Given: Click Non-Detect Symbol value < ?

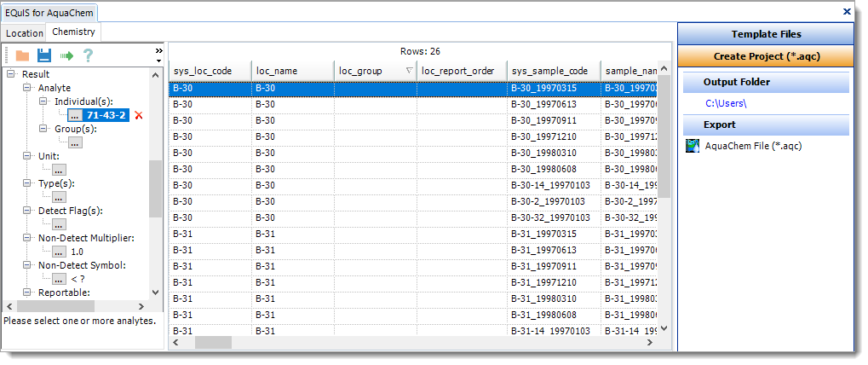Looking at the screenshot, I should coord(78,279).
